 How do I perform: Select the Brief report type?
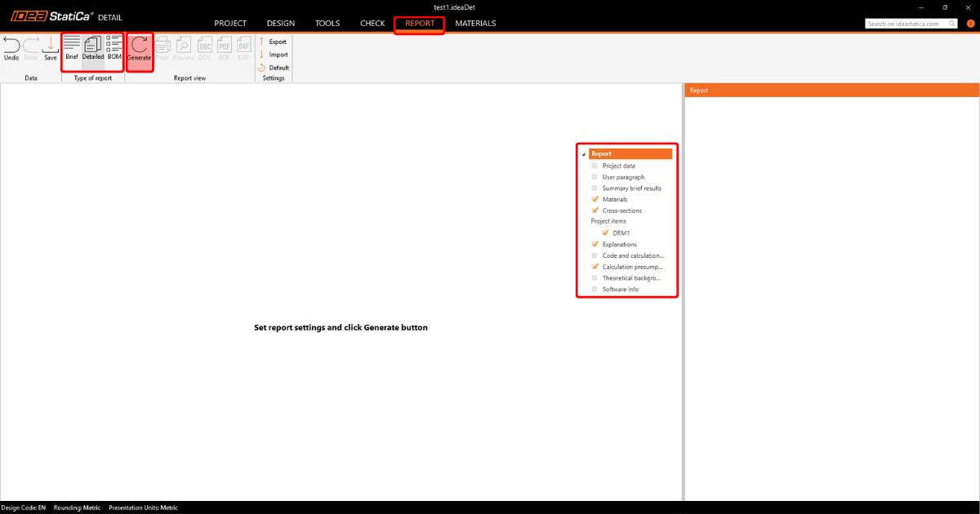point(72,48)
